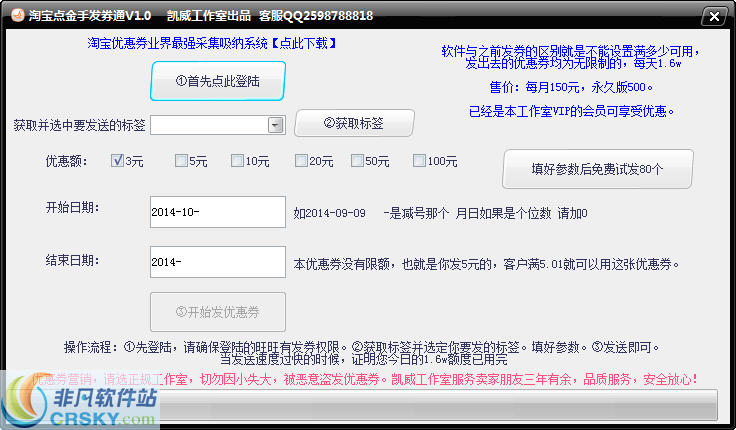Click the 已经是本工作室VIP的会员可享受优惠 text

[x=571, y=111]
